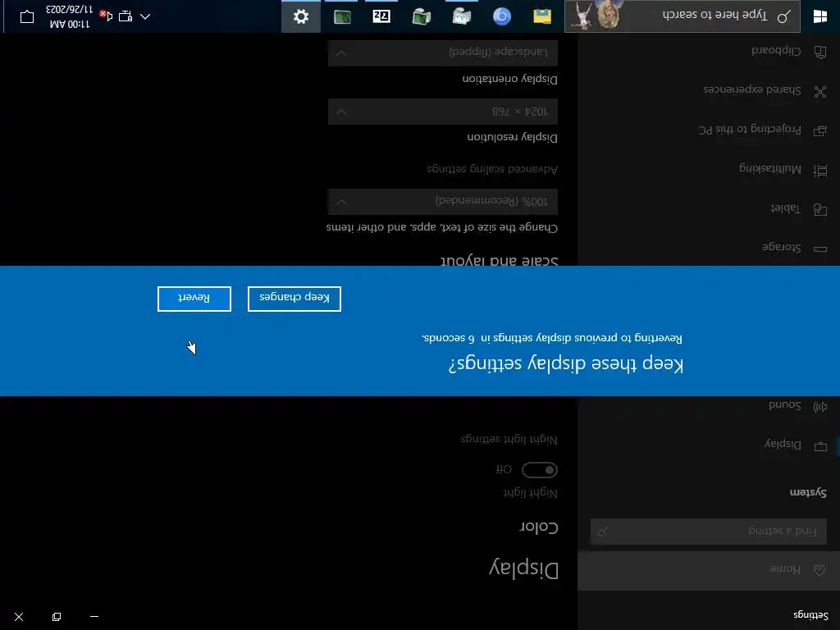Click the Shared experiences sidebar icon

pos(820,91)
